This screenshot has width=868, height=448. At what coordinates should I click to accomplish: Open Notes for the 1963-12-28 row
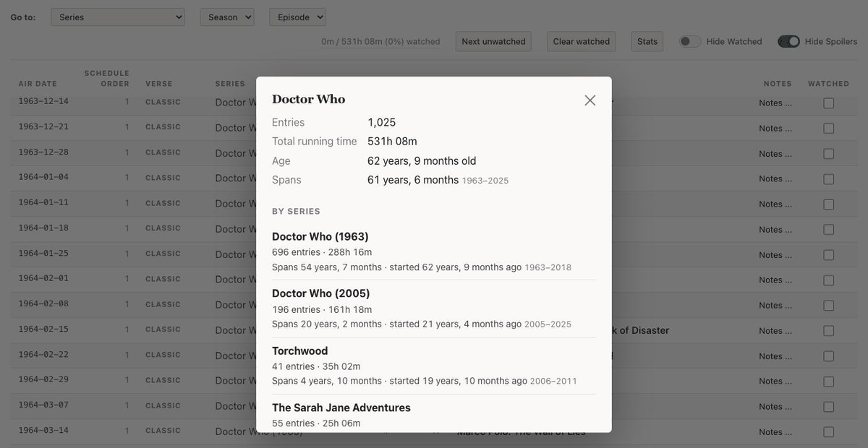pyautogui.click(x=775, y=153)
